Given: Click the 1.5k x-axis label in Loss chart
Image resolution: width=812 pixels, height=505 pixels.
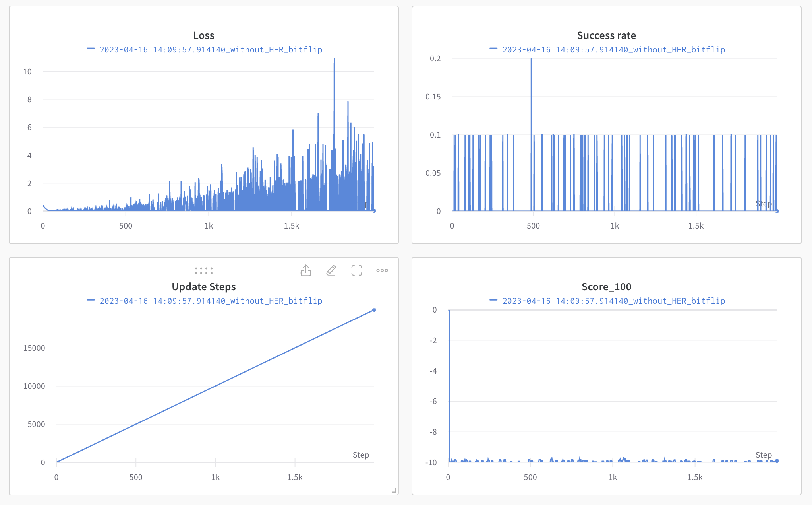Looking at the screenshot, I should pyautogui.click(x=292, y=226).
